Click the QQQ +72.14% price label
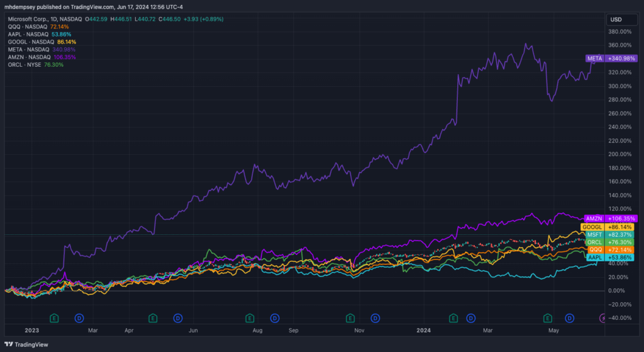 tap(610, 249)
